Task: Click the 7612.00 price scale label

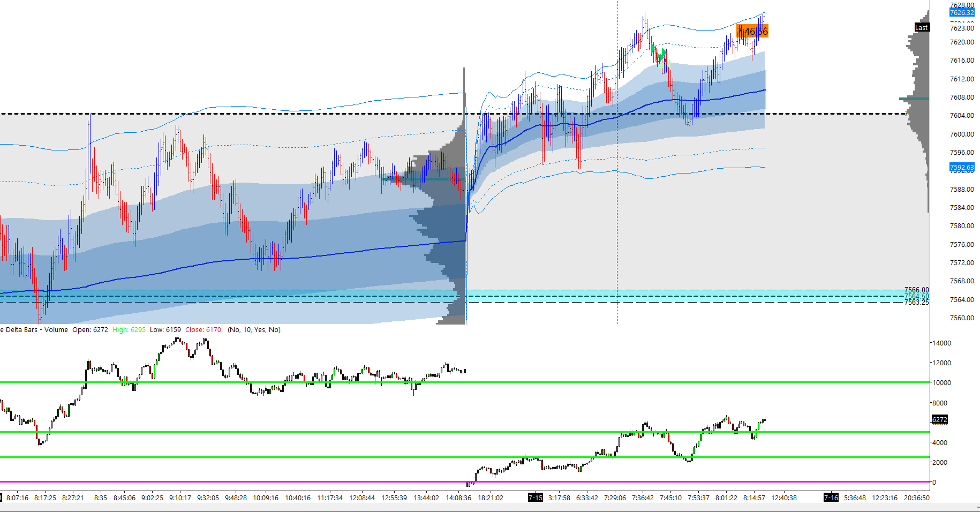Action: click(x=962, y=79)
